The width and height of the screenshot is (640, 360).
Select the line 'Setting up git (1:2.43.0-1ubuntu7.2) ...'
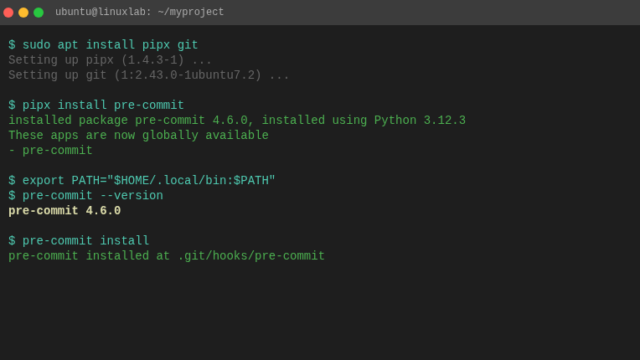[149, 75]
